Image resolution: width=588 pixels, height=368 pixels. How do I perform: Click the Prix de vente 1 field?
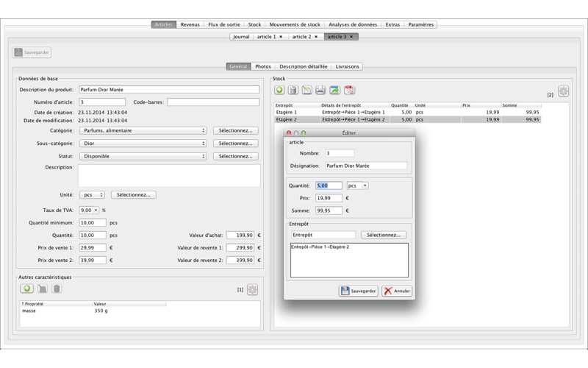point(93,248)
